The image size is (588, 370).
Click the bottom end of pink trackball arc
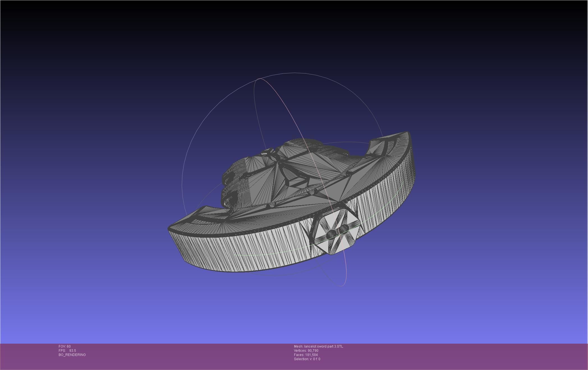[341, 286]
